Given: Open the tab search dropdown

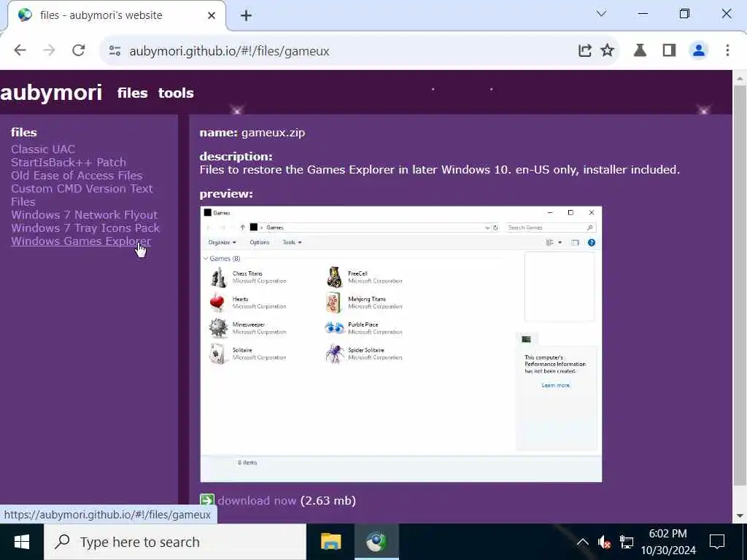Looking at the screenshot, I should [601, 14].
